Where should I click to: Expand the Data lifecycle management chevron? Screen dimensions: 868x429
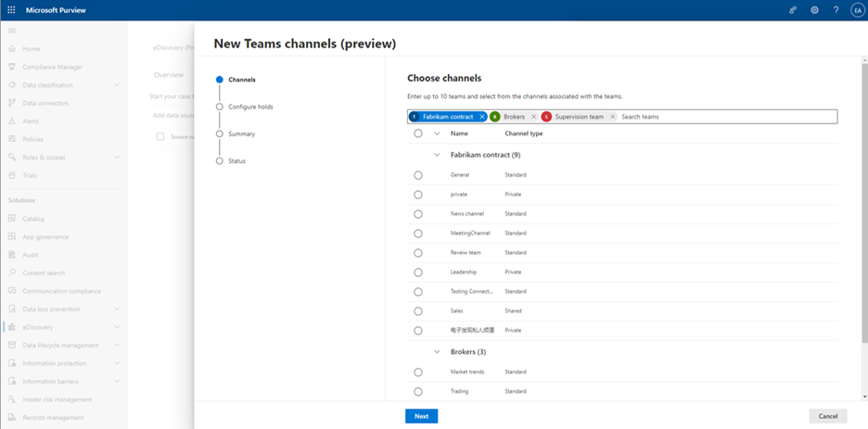coord(116,345)
